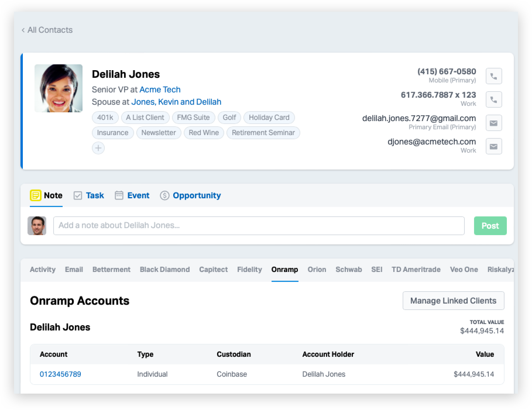
Task: Click the Retirement Seminar tag
Action: (263, 133)
